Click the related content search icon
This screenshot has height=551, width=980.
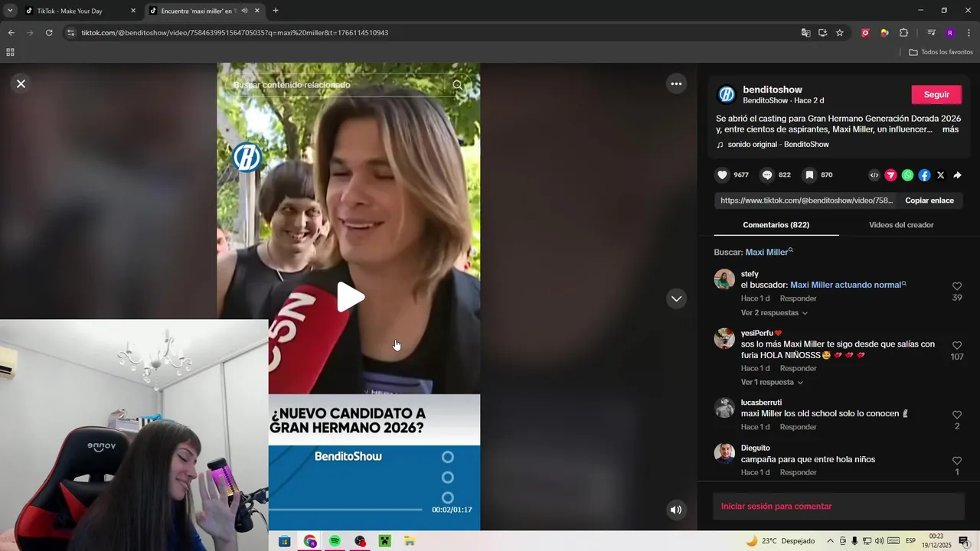click(457, 85)
